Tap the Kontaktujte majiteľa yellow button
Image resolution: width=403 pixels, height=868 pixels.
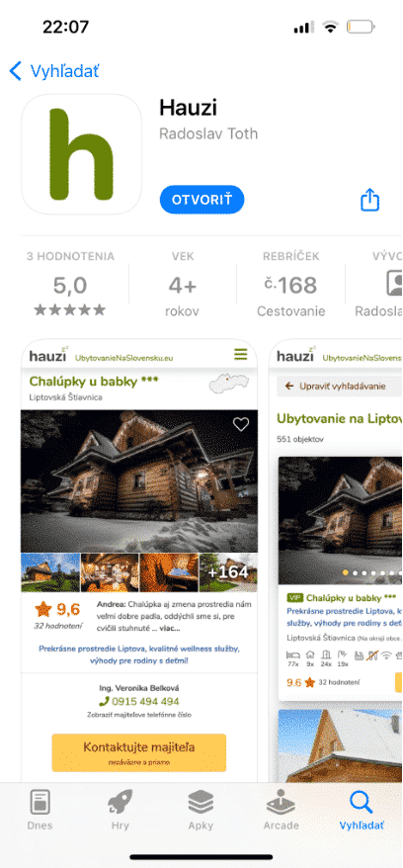click(138, 752)
